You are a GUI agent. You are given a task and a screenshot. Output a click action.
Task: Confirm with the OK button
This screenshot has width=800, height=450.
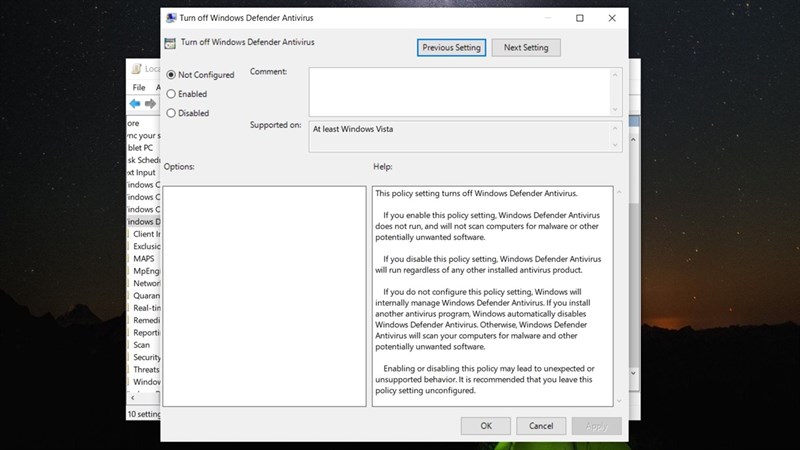click(x=486, y=426)
